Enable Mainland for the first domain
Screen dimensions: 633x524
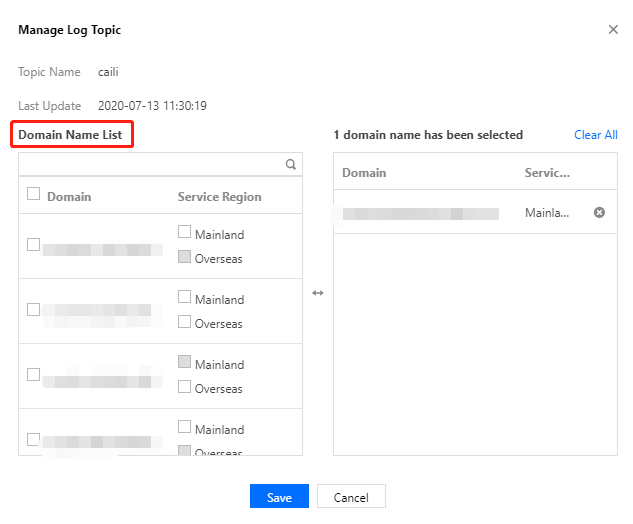(x=185, y=232)
